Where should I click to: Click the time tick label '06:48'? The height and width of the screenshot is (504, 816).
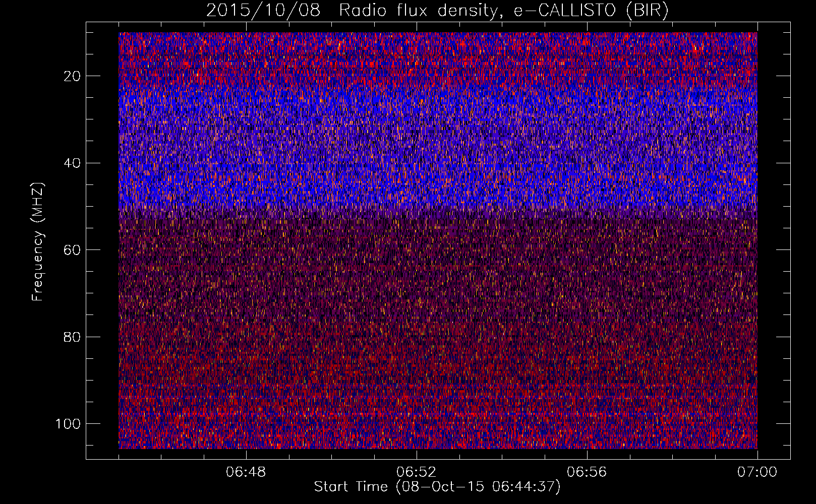point(246,472)
